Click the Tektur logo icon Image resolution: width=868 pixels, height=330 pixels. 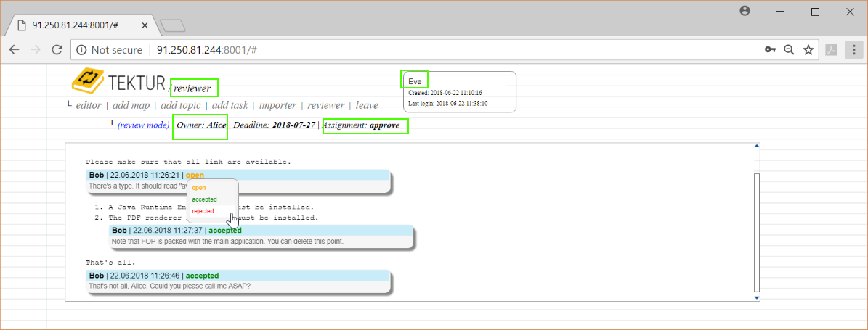click(87, 81)
